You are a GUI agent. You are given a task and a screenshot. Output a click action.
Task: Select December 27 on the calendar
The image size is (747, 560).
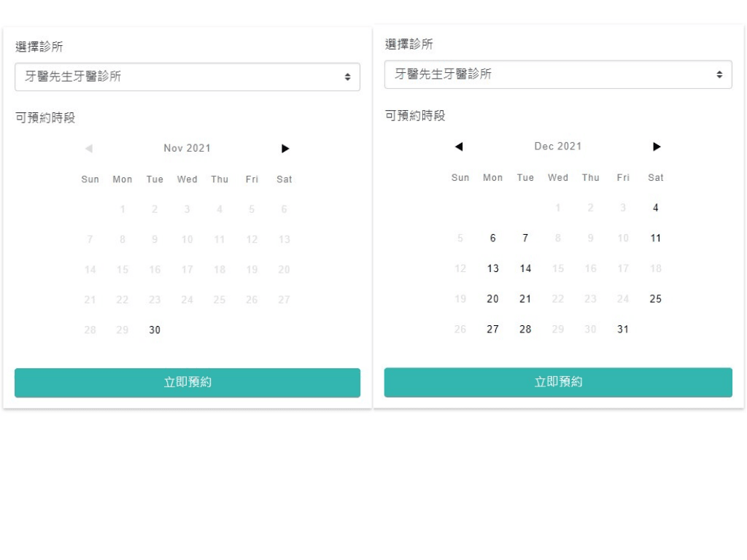point(493,330)
